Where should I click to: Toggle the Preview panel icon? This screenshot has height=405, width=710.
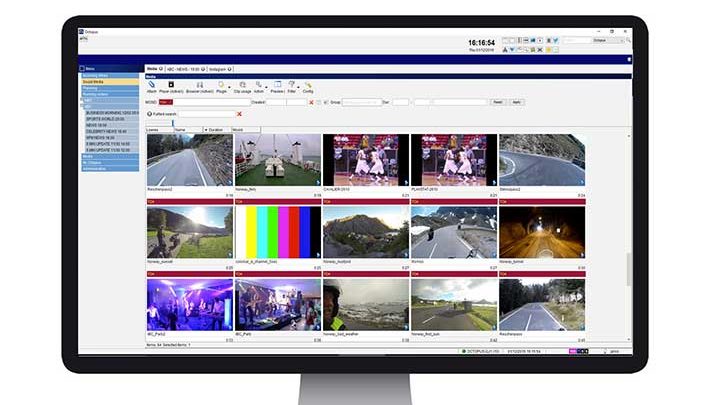[x=278, y=86]
